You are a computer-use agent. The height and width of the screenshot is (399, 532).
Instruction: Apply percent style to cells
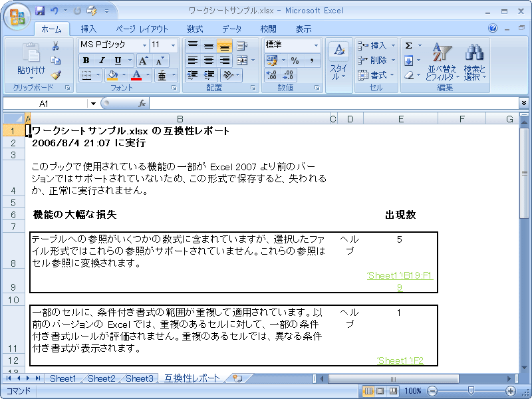coord(295,61)
